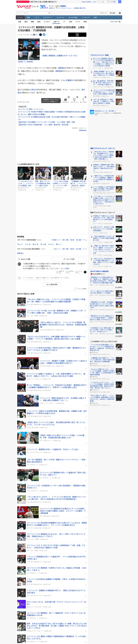Open the 30th anniversary logo
This screenshot has height=644, width=138.
pyautogui.click(x=44, y=7)
